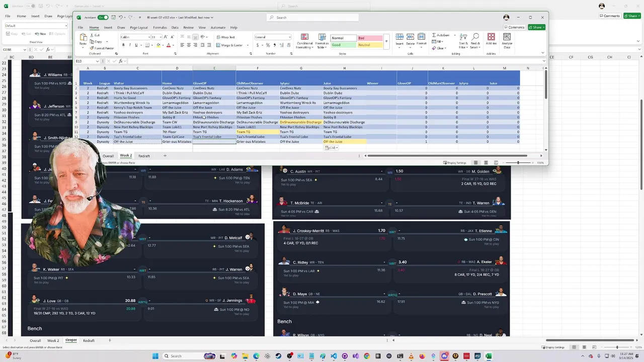Click the Increase Indent icon

pos(209,45)
